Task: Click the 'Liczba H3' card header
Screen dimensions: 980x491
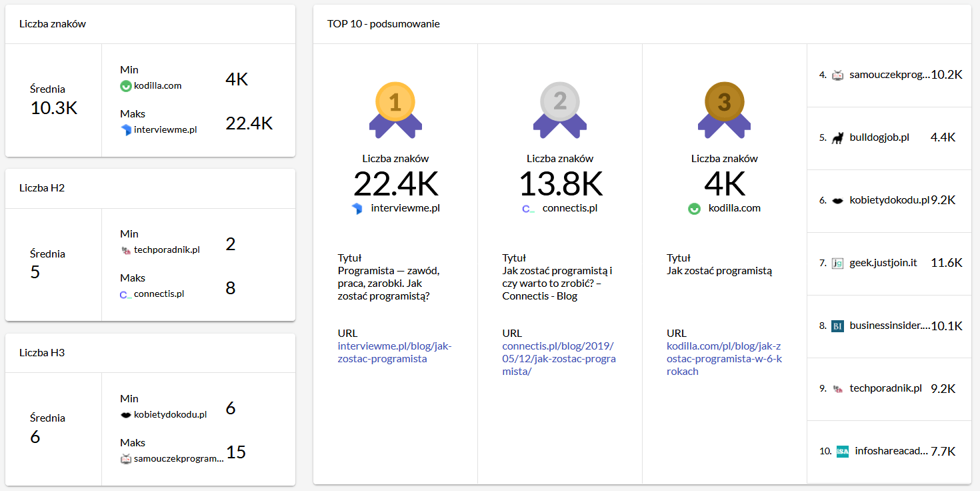Action: point(42,353)
